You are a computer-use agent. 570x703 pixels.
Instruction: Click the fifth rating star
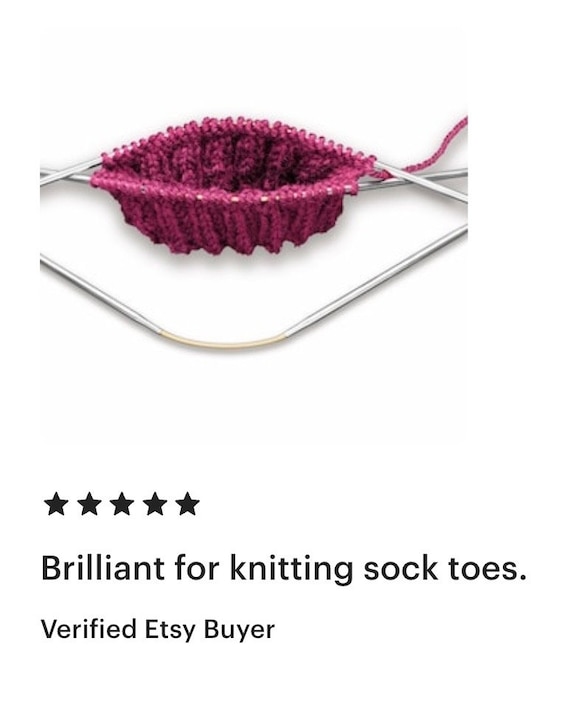pyautogui.click(x=187, y=504)
